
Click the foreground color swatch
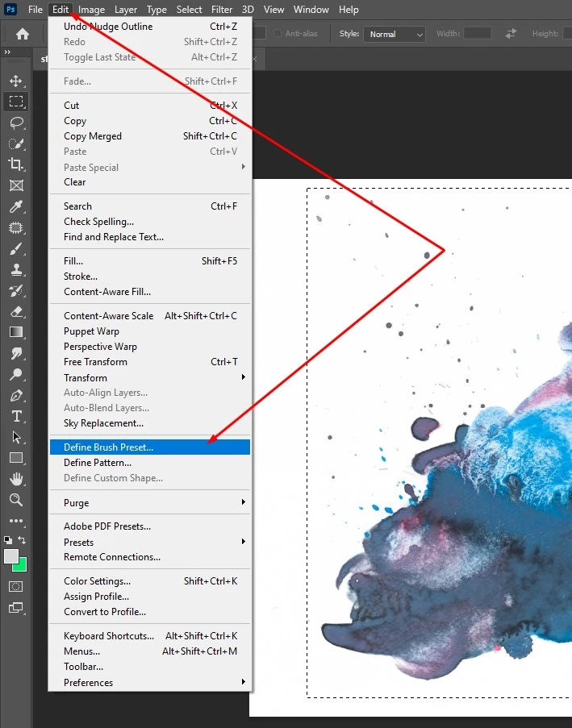pyautogui.click(x=11, y=556)
